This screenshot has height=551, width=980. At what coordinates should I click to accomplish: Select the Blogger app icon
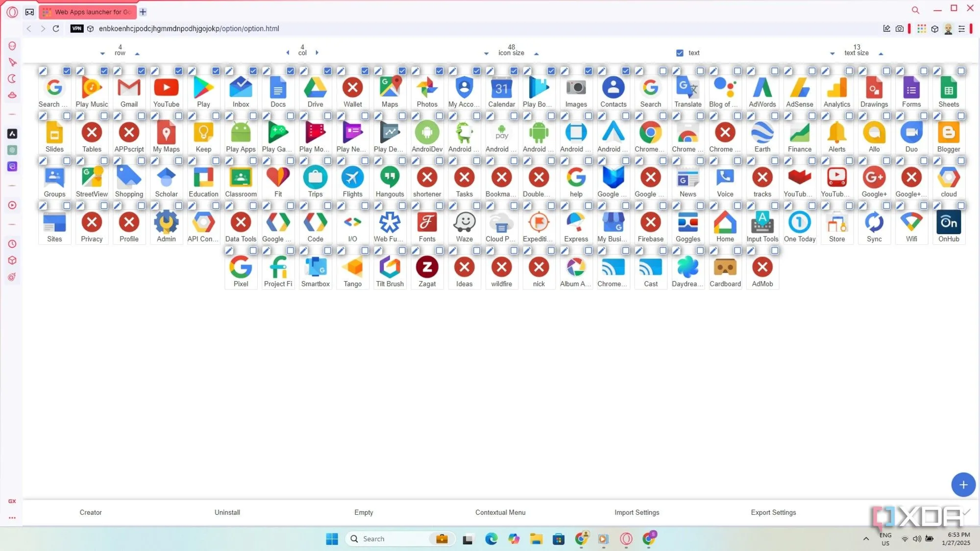point(948,133)
